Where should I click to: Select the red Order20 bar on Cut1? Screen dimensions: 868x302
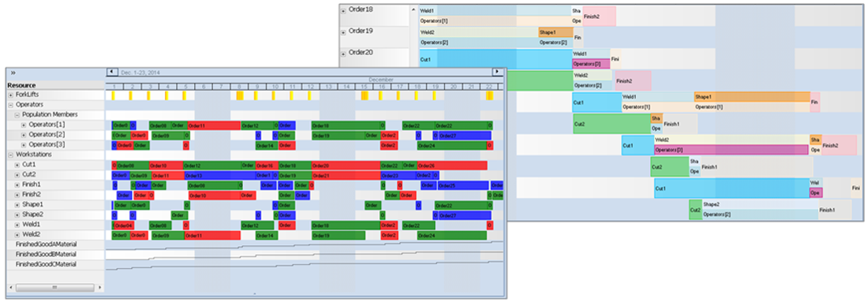tap(346, 166)
